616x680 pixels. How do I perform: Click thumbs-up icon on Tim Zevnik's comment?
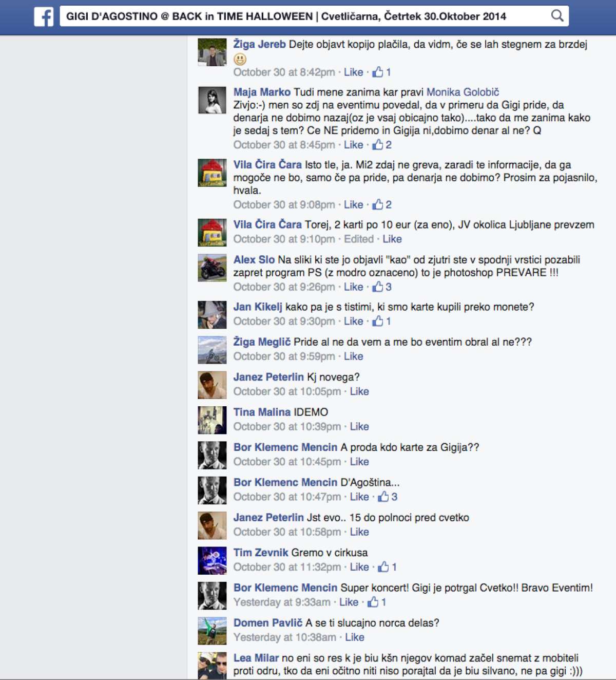tap(383, 567)
